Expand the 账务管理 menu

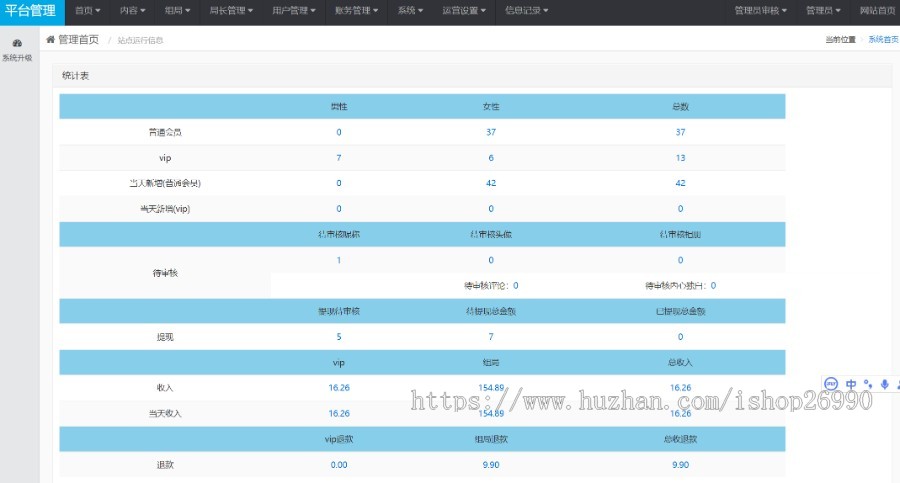356,10
